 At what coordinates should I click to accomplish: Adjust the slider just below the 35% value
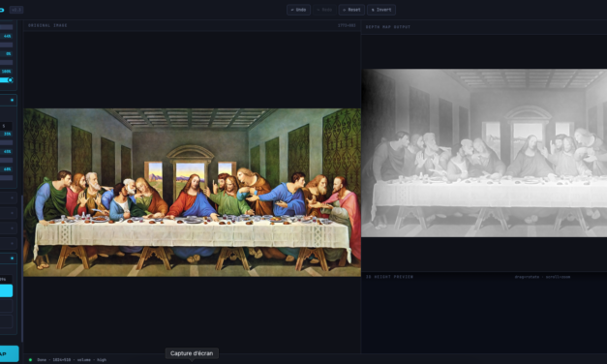pyautogui.click(x=6, y=142)
